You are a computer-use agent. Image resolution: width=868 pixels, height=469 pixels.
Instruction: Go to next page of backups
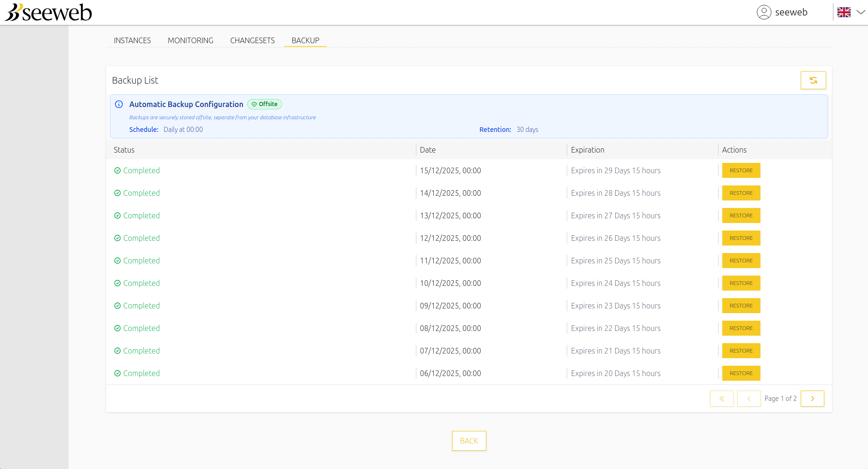(x=812, y=399)
